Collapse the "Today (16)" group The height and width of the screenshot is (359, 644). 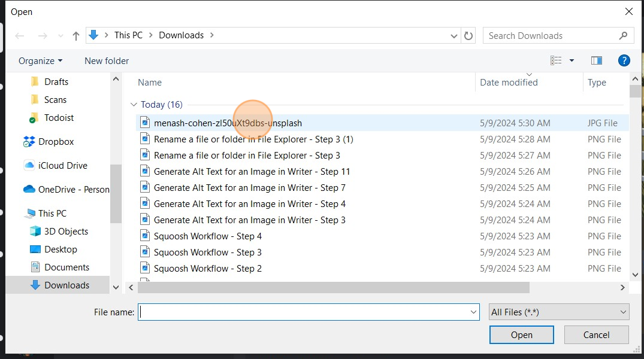133,104
